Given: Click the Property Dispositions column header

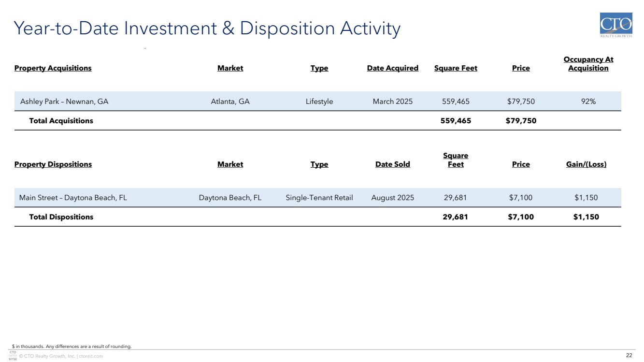Looking at the screenshot, I should [x=53, y=164].
